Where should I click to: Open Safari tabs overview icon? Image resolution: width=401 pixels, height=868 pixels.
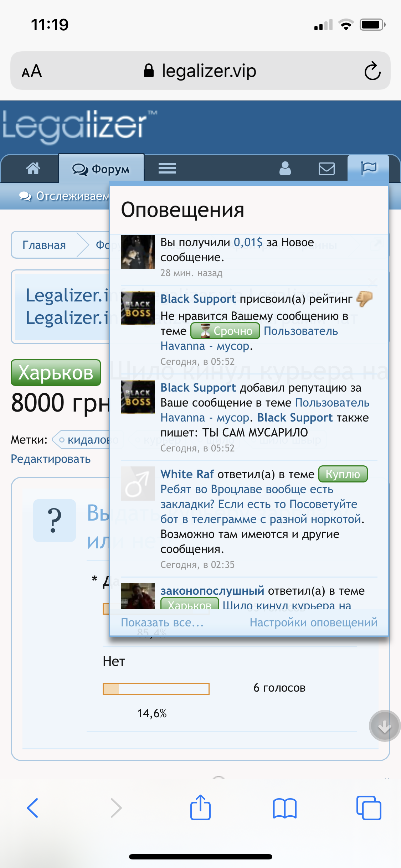[x=369, y=808]
